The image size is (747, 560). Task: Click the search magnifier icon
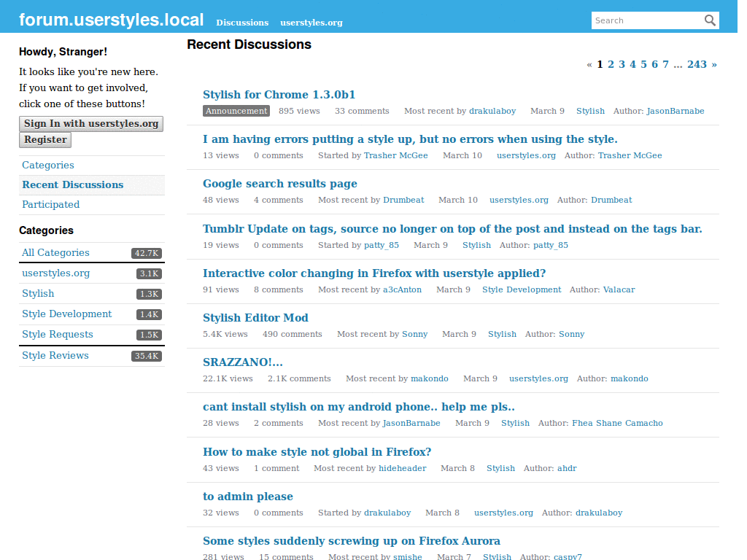click(x=709, y=20)
